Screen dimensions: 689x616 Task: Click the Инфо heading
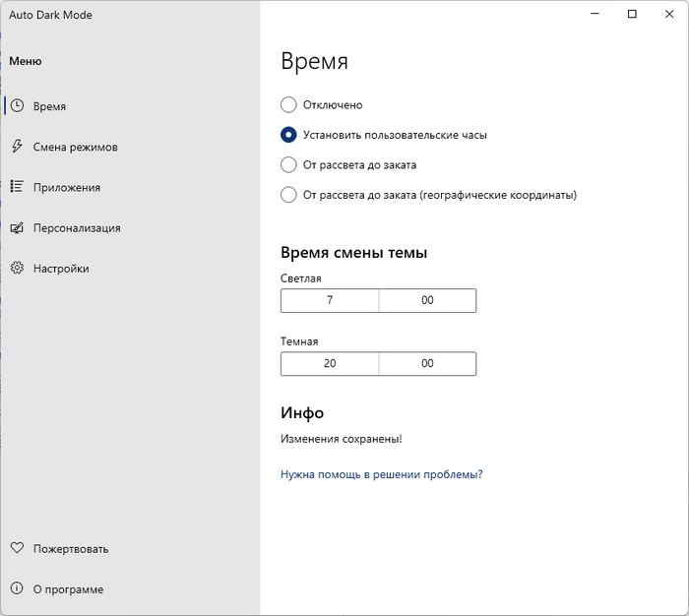pyautogui.click(x=302, y=412)
